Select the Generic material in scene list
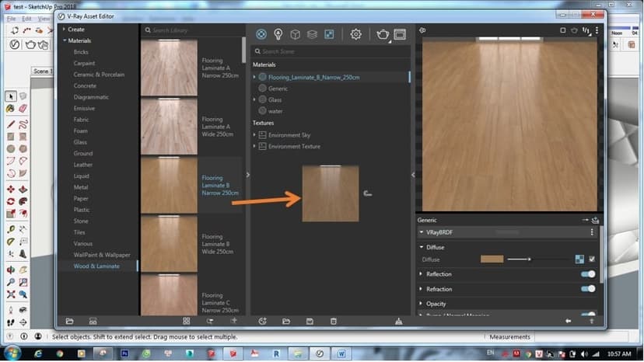 tap(278, 89)
